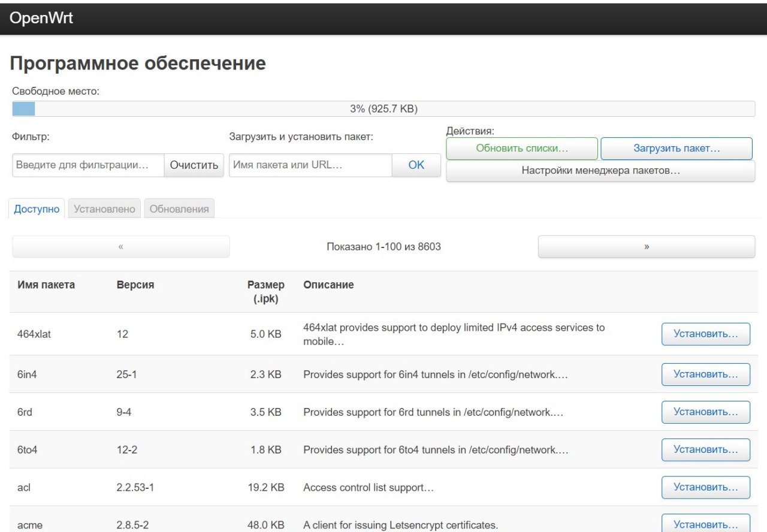Click Access control list support description

[369, 488]
